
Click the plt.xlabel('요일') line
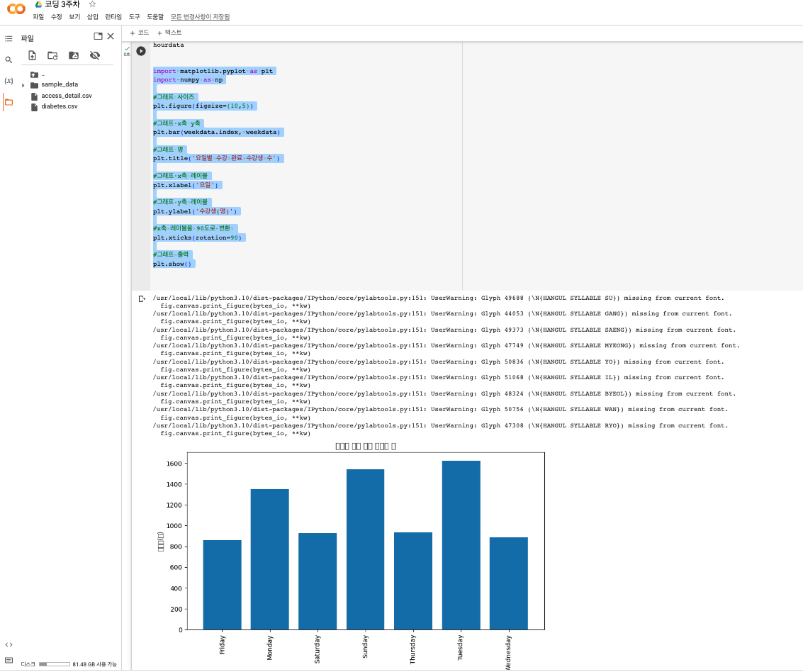coord(186,186)
